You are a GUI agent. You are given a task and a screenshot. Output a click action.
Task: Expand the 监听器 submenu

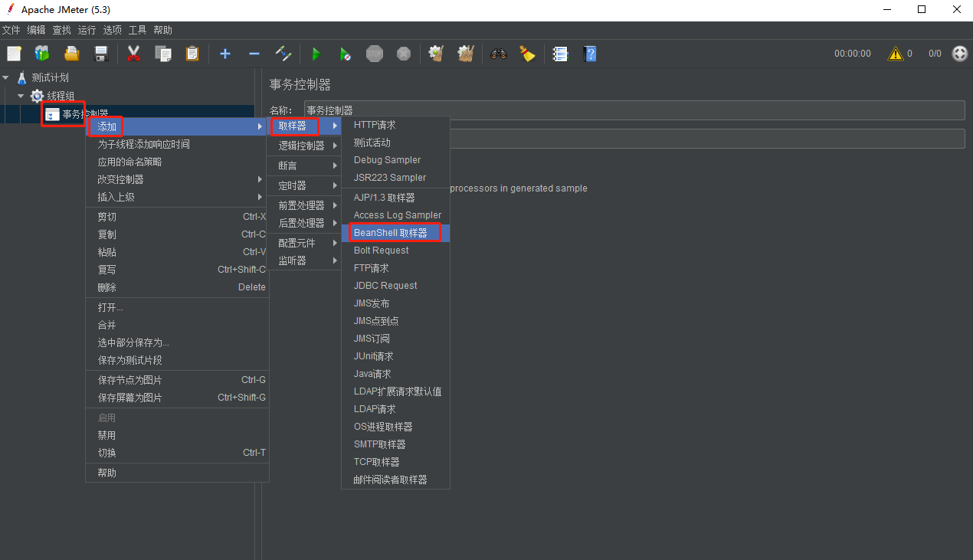303,260
